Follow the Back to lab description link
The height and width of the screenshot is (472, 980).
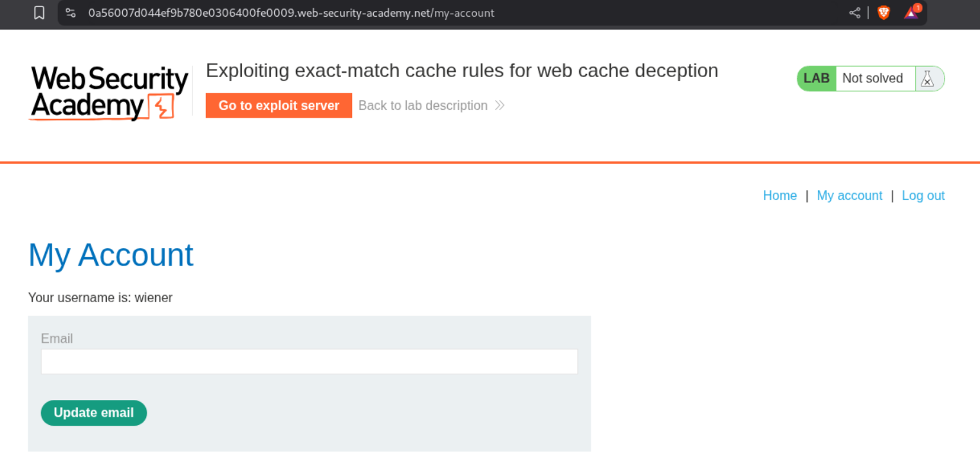(x=423, y=105)
